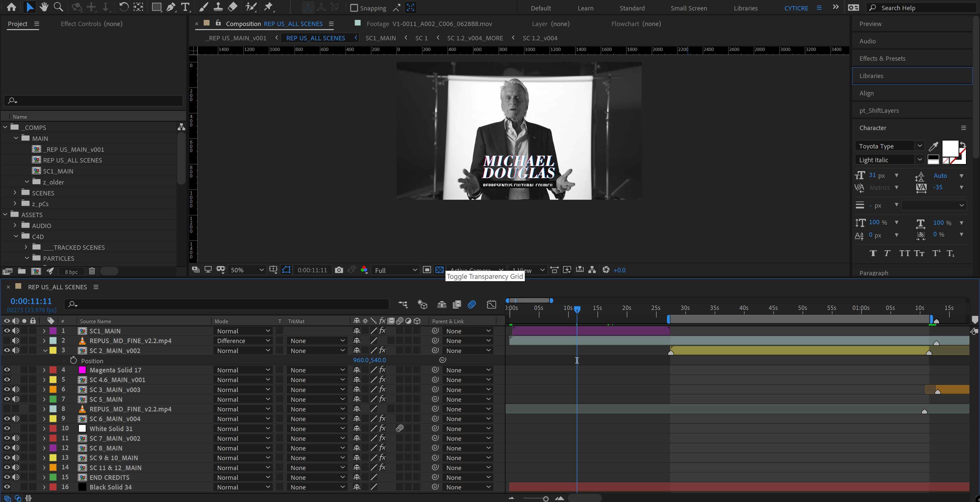Select the Roto Brush tool
This screenshot has width=980, height=502.
(251, 7)
